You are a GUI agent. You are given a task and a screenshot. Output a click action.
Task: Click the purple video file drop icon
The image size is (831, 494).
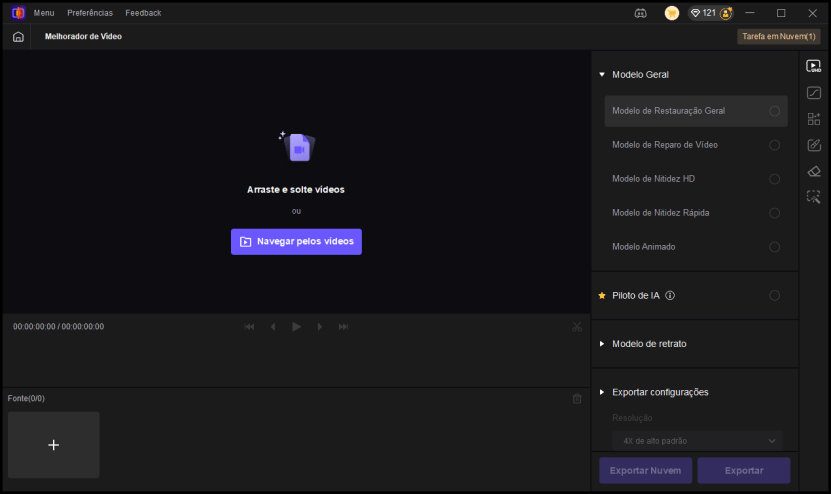click(x=298, y=146)
